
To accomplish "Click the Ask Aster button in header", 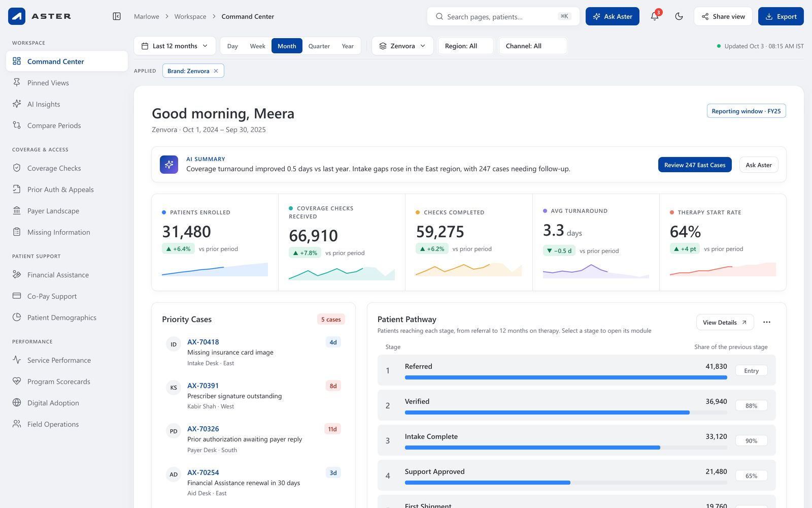I will point(613,16).
